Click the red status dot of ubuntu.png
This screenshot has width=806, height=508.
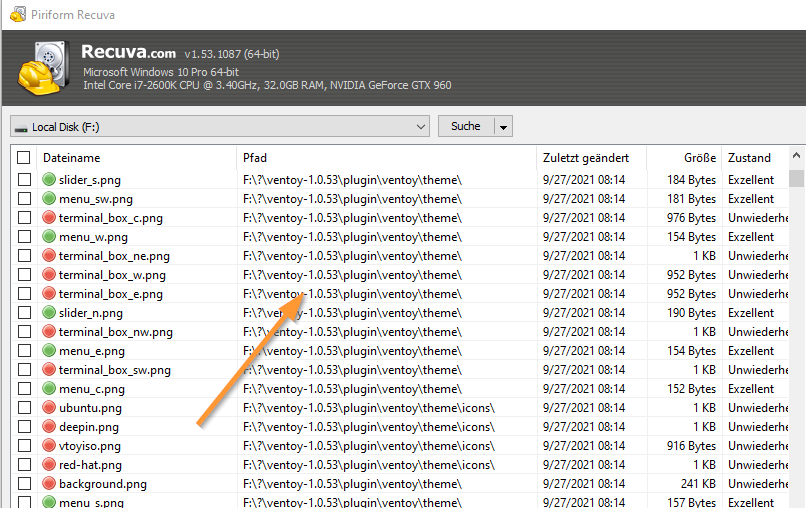click(49, 408)
